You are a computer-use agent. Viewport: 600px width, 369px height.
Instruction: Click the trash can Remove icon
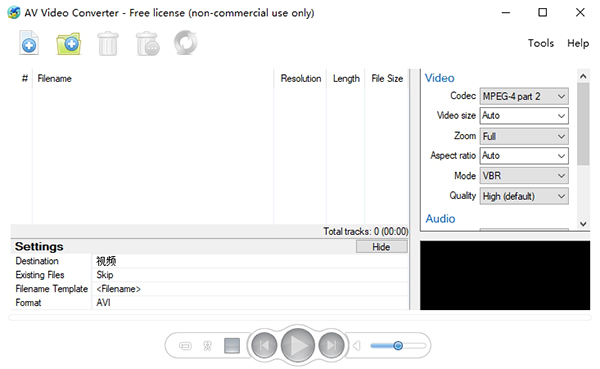click(108, 43)
